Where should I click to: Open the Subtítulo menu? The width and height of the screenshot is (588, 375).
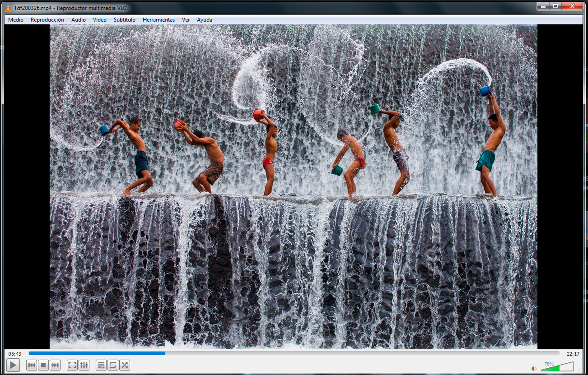point(125,20)
